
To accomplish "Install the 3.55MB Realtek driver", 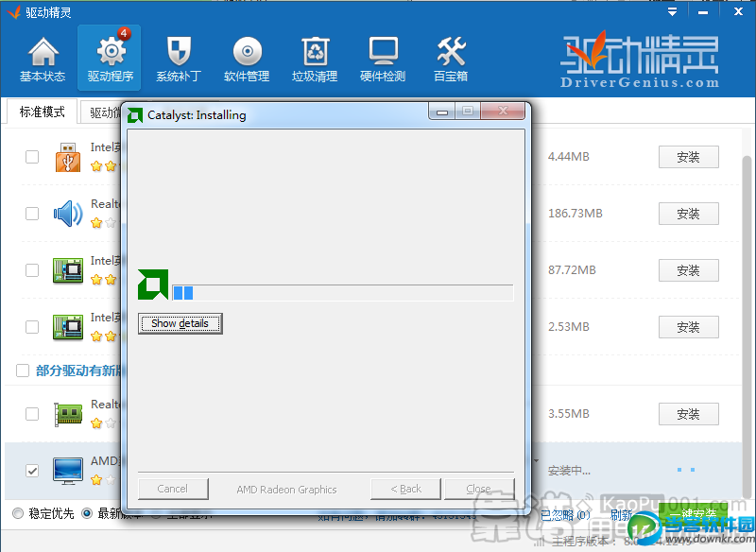I will pyautogui.click(x=689, y=414).
